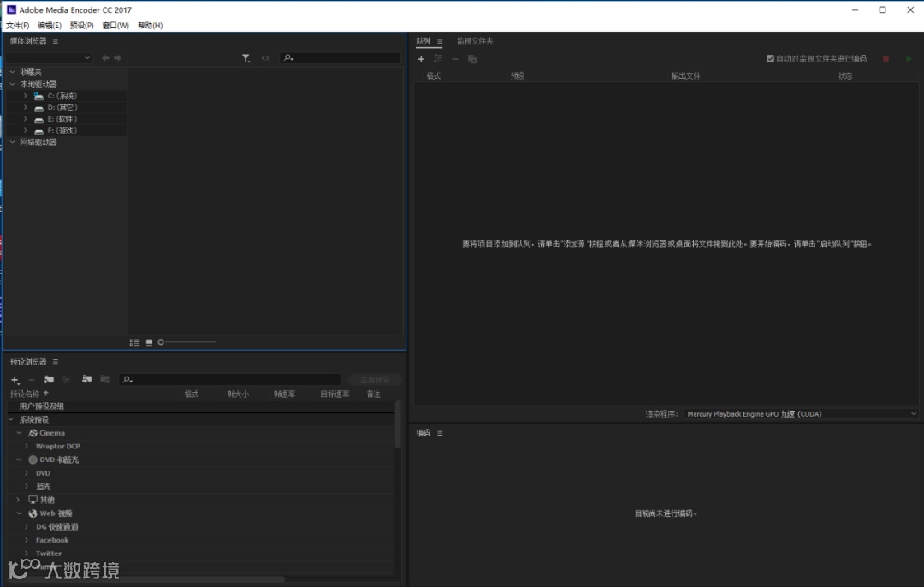Adjust the Media Browser thumbnail zoom slider
This screenshot has width=924, height=587.
coord(187,342)
